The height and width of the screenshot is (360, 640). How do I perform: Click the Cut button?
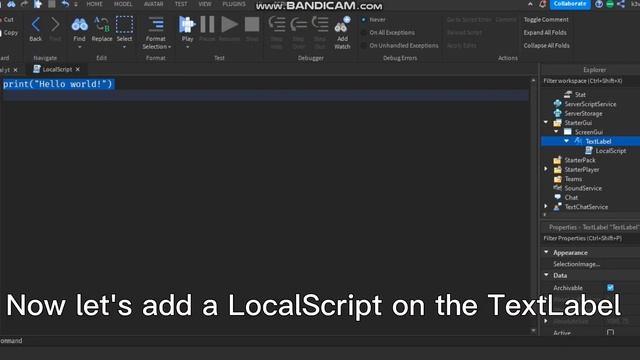click(8, 20)
